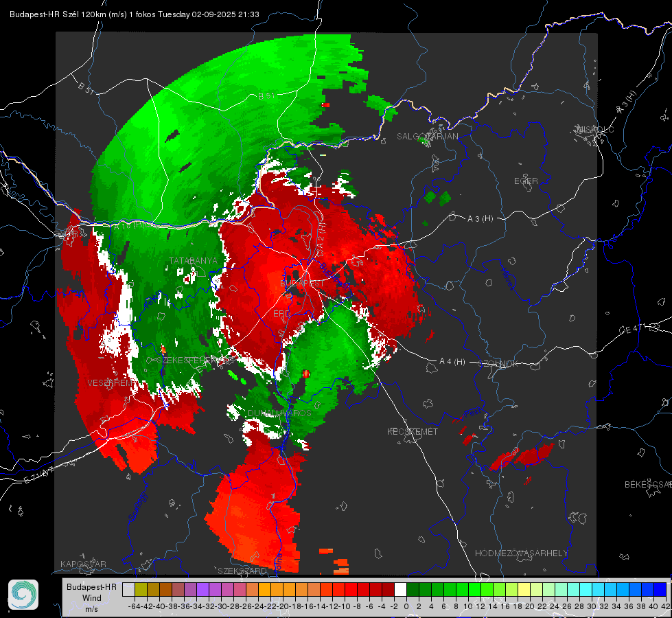Image resolution: width=672 pixels, height=618 pixels.
Task: Click the 'Tolna' county label
Action: click(278, 562)
